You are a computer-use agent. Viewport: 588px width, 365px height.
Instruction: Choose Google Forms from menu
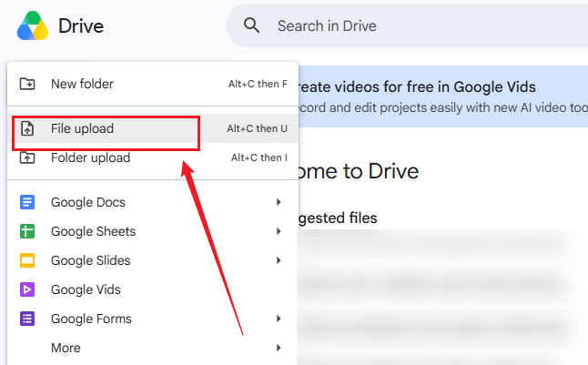[153, 319]
